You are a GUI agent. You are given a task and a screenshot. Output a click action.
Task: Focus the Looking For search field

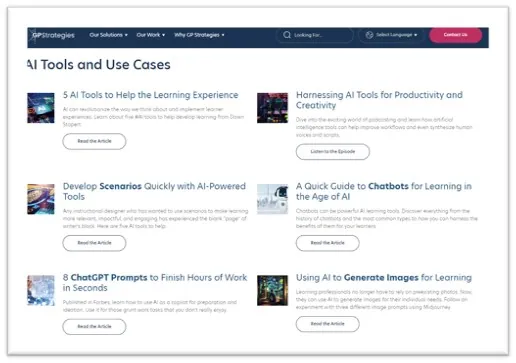pyautogui.click(x=314, y=35)
